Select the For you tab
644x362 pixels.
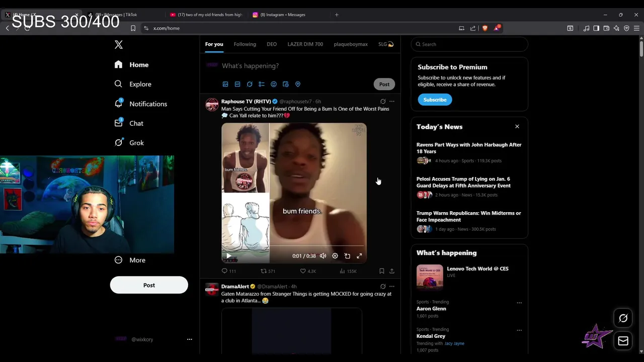214,44
